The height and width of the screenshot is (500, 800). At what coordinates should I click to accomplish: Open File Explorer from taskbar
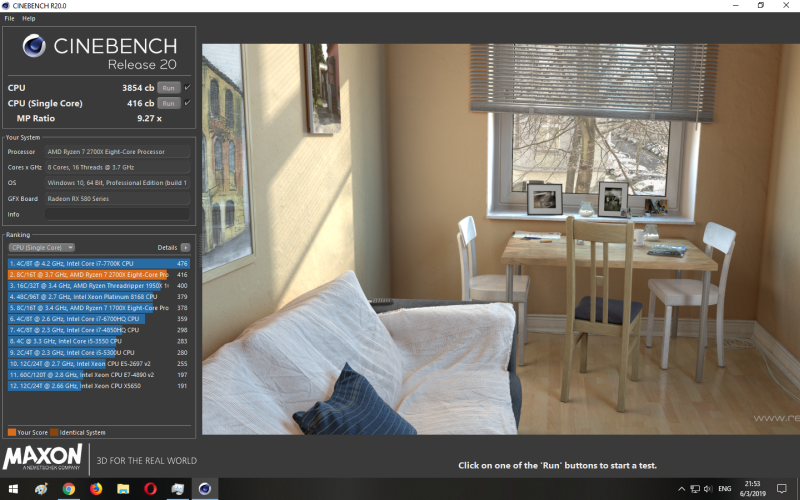(x=123, y=489)
